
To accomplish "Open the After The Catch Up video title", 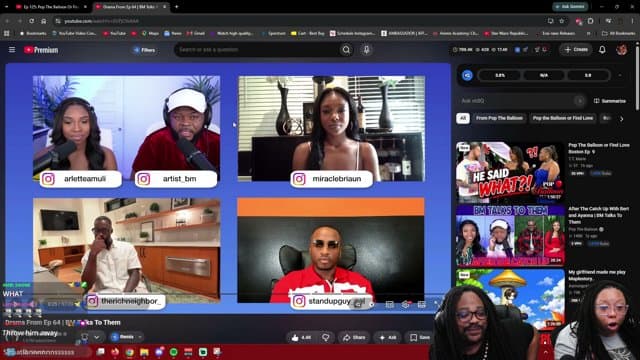I will coord(598,215).
